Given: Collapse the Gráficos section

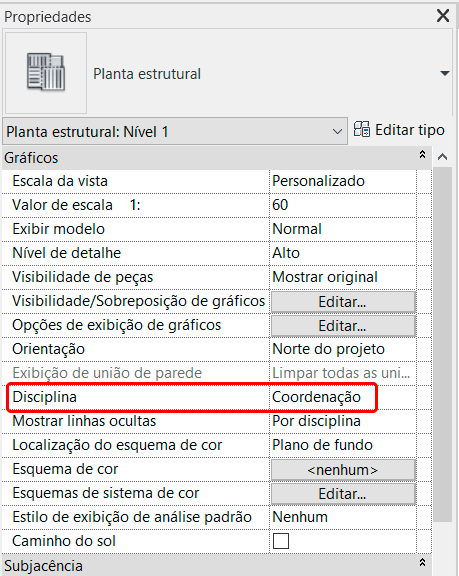Looking at the screenshot, I should 423,155.
